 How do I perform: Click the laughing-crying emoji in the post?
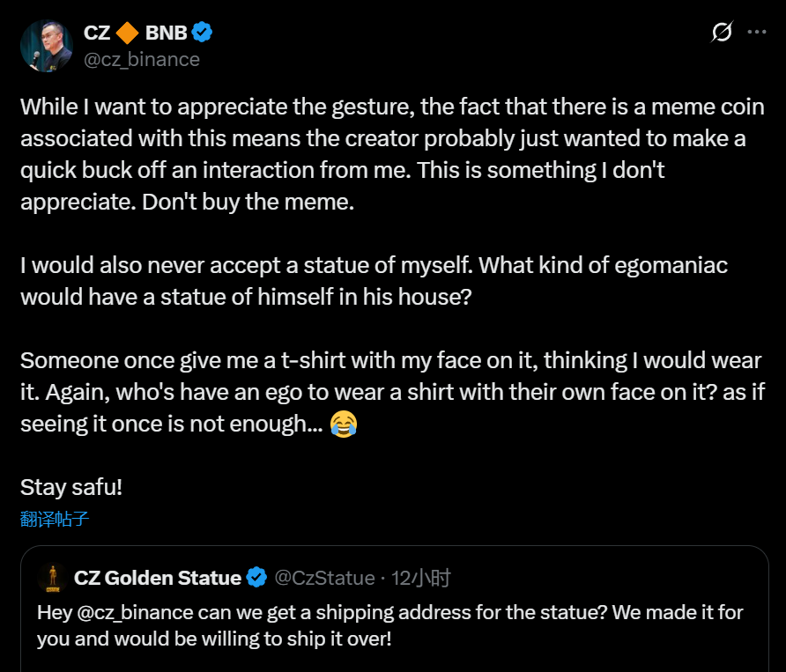[x=343, y=425]
